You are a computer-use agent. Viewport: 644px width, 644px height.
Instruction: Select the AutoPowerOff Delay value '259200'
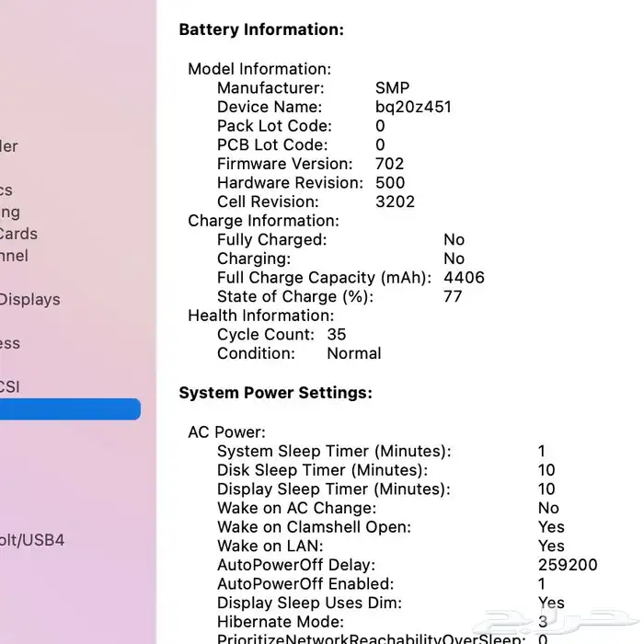tap(568, 565)
